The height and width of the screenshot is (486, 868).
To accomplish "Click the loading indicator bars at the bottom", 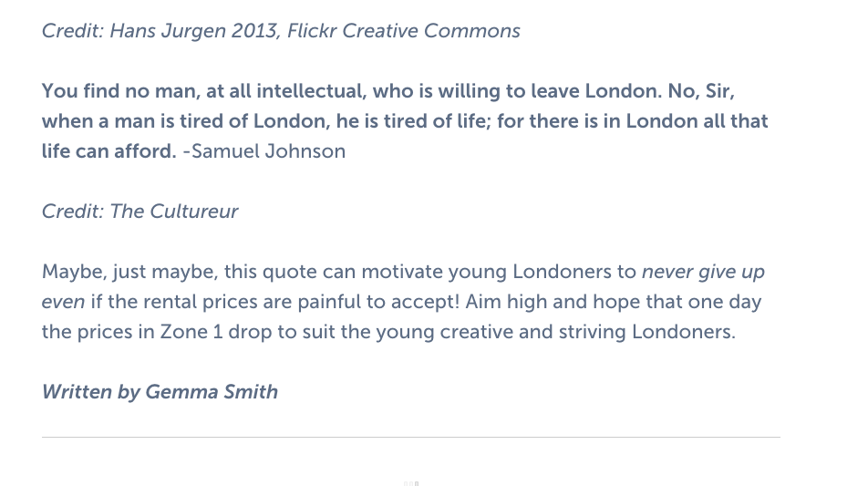I will (409, 482).
